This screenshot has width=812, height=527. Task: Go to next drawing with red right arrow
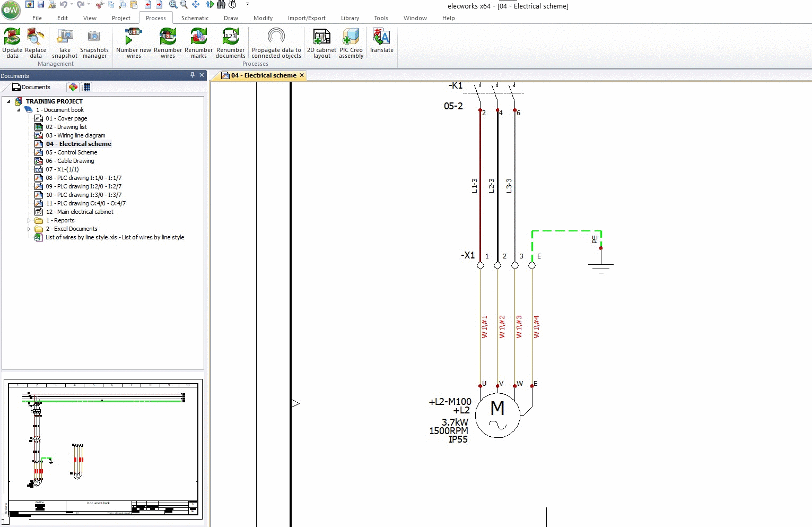[x=159, y=4]
